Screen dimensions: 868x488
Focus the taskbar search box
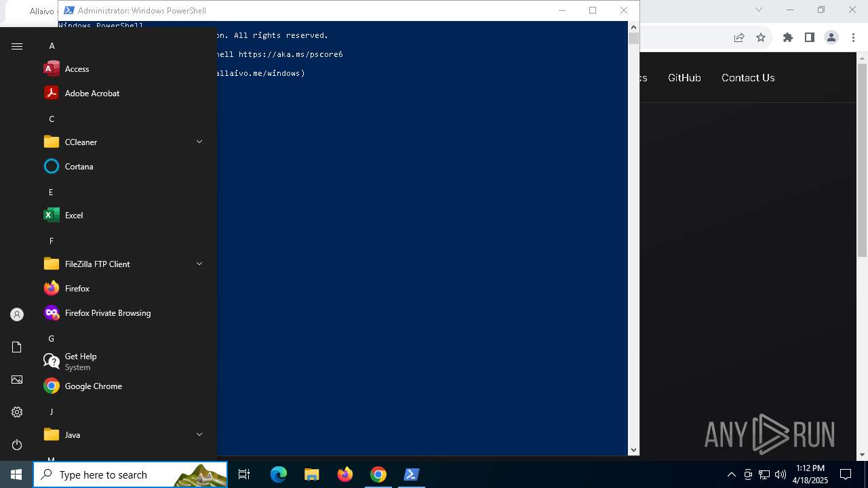pyautogui.click(x=130, y=474)
